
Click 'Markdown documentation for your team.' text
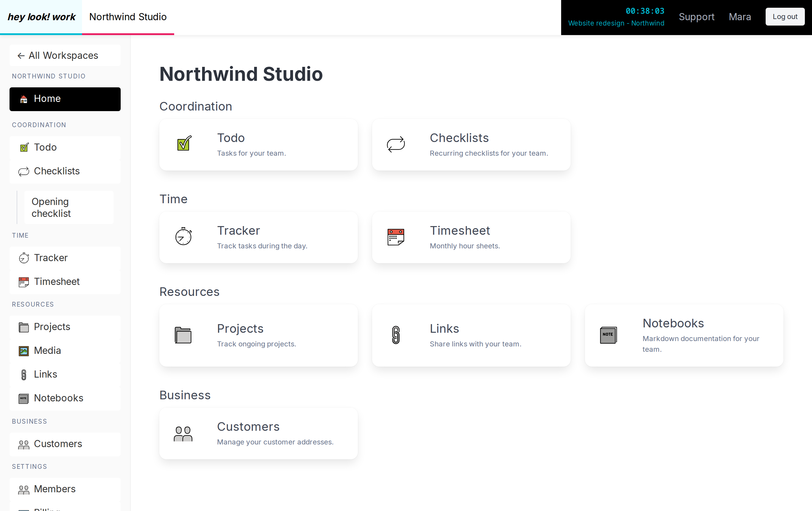coord(701,344)
